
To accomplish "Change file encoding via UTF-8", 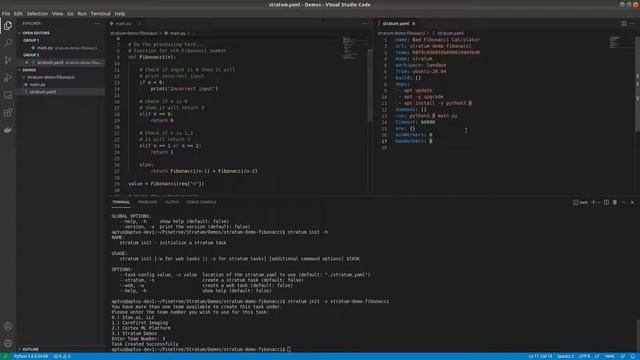I will [x=584, y=356].
